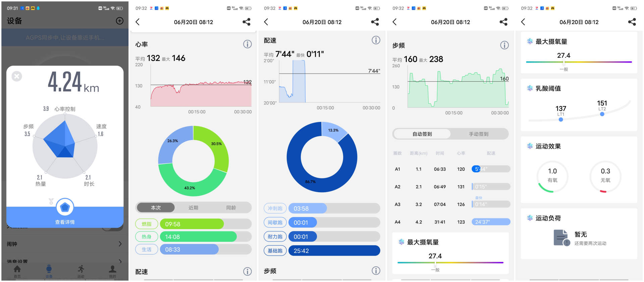Share from the 配速 pace screen

coord(375,22)
